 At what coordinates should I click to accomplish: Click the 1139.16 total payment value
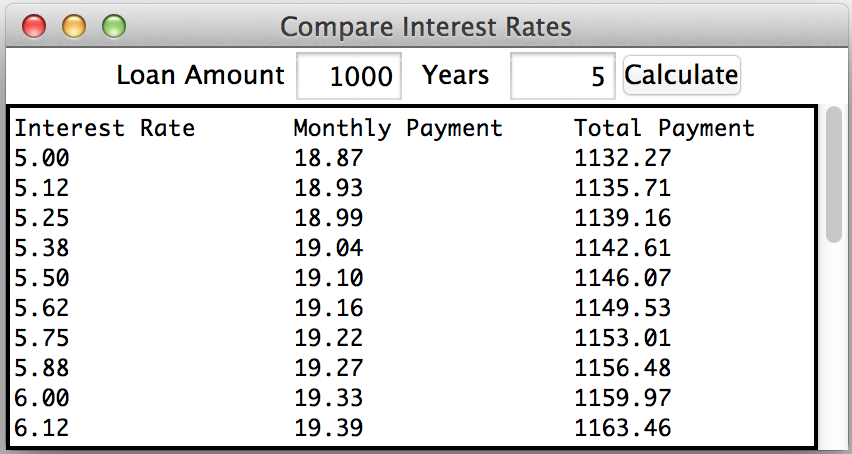[x=622, y=218]
